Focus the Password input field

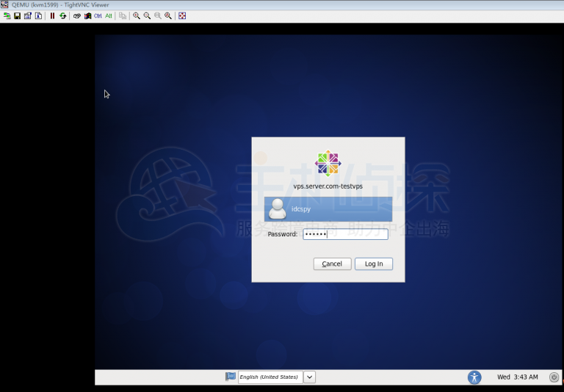345,234
